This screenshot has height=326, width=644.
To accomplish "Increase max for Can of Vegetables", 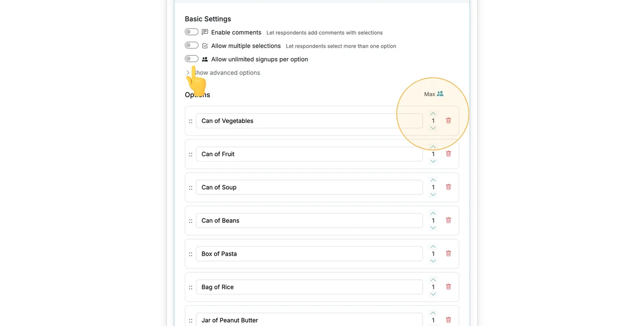I will pos(433,114).
